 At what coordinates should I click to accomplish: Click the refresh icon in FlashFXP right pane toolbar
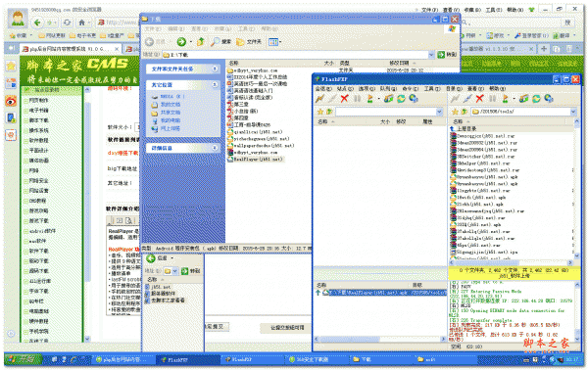coord(536,99)
